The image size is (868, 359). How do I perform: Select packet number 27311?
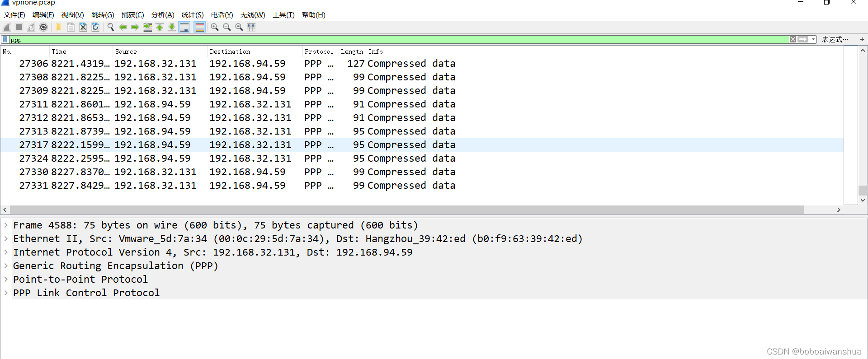[x=422, y=104]
